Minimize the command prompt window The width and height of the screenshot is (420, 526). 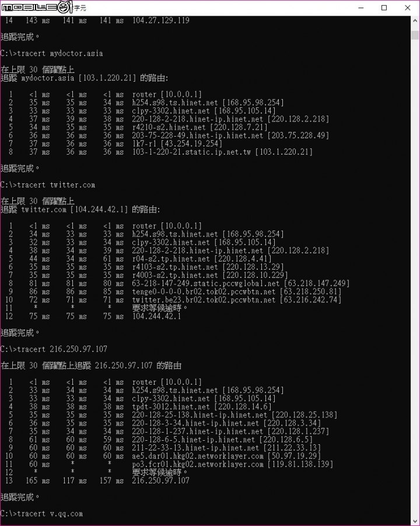[361, 8]
